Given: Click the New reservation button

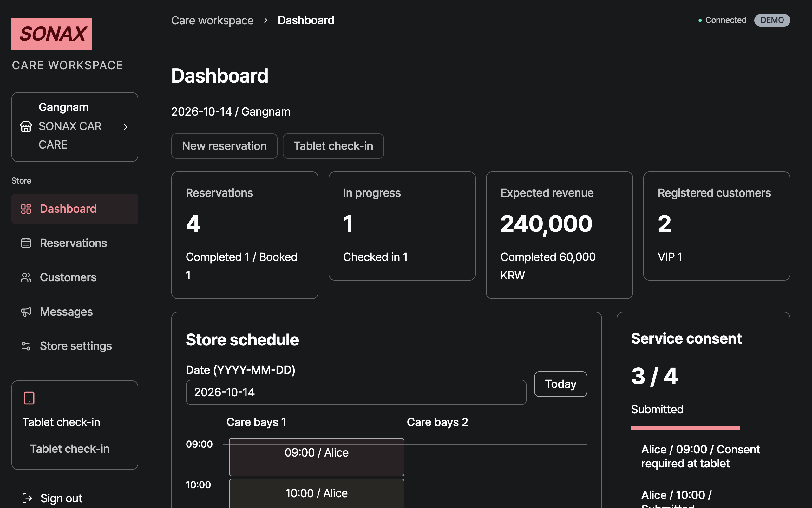Looking at the screenshot, I should tap(224, 146).
